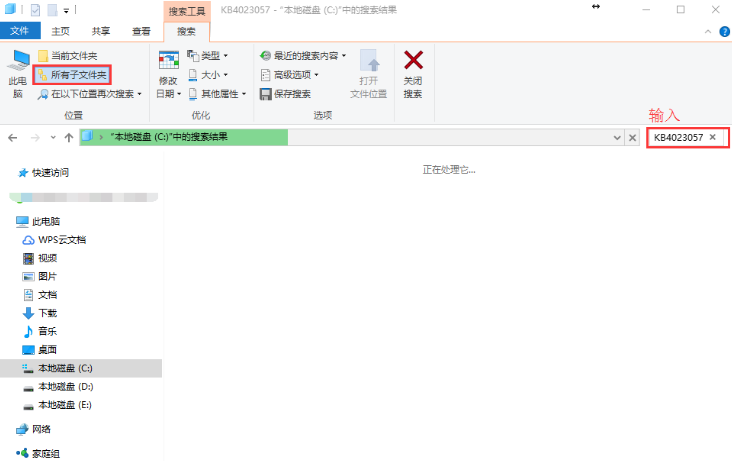Click the 关闭搜索 red X icon
The height and width of the screenshot is (461, 732).
pos(413,61)
